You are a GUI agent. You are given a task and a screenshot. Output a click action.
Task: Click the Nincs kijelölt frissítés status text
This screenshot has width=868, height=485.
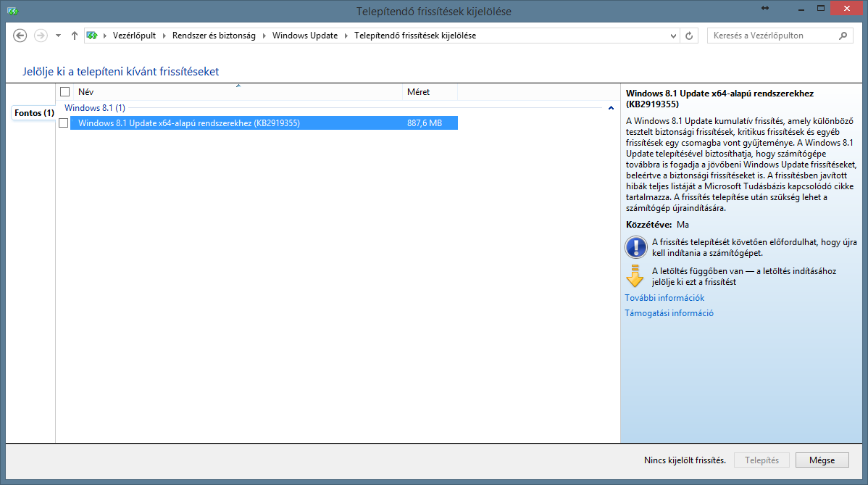point(685,460)
